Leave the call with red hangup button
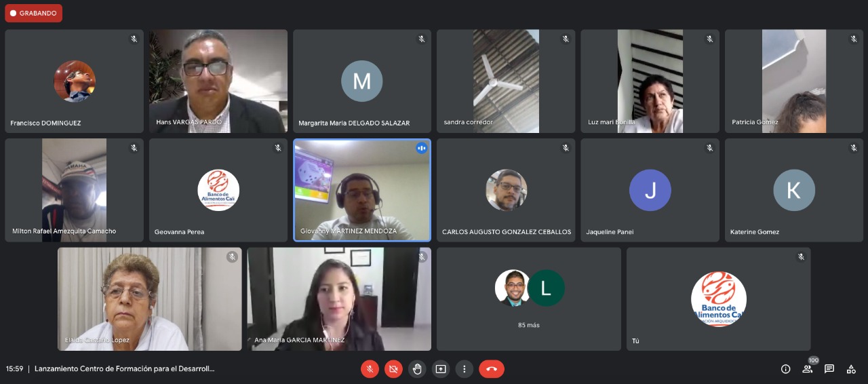Screen dimensions: 868x384 492,369
